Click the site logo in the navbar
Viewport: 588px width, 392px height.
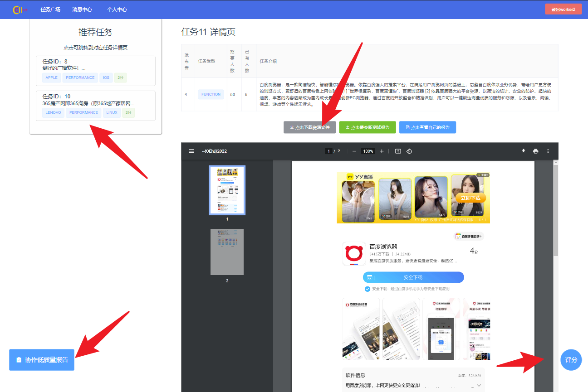pos(20,10)
